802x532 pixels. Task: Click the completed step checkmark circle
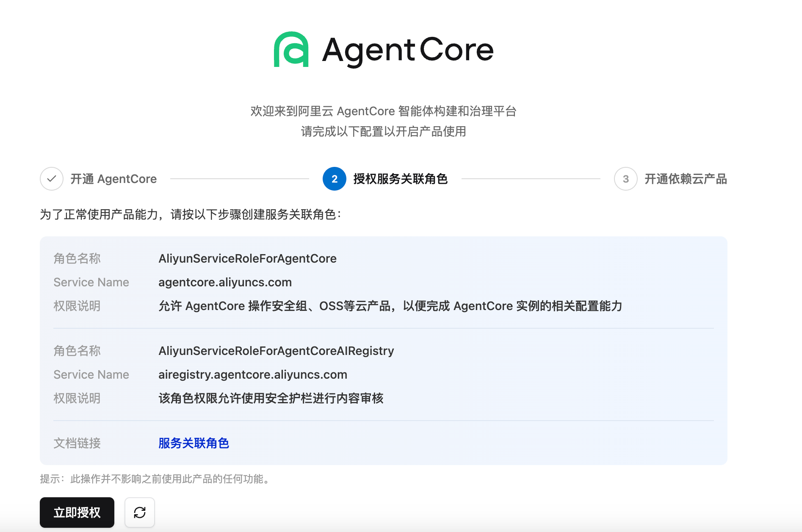pos(52,179)
